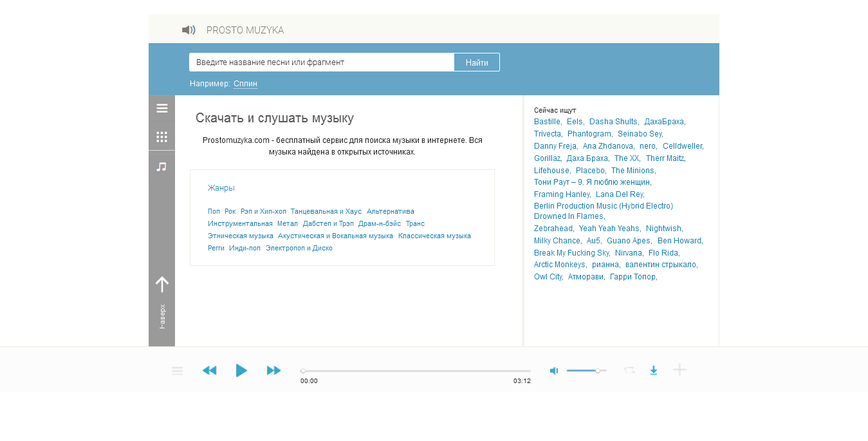
Task: Open the Dasha Shults search link
Action: pyautogui.click(x=613, y=122)
